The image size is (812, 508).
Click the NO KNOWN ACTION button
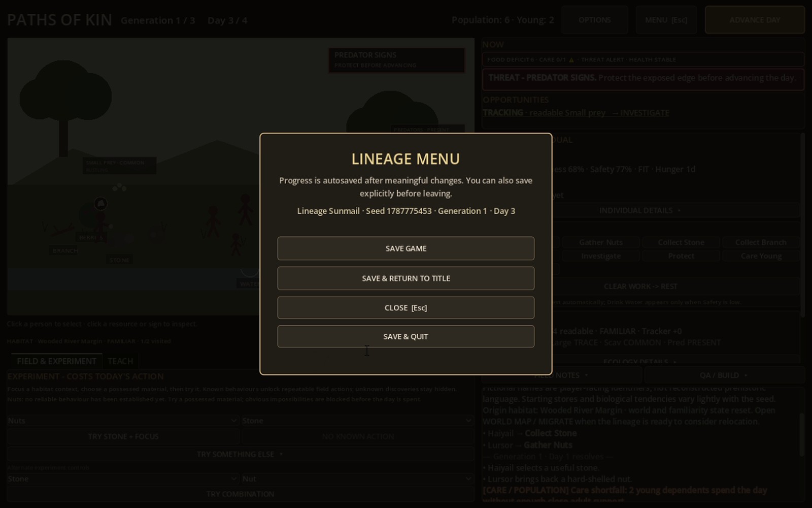coord(358,436)
